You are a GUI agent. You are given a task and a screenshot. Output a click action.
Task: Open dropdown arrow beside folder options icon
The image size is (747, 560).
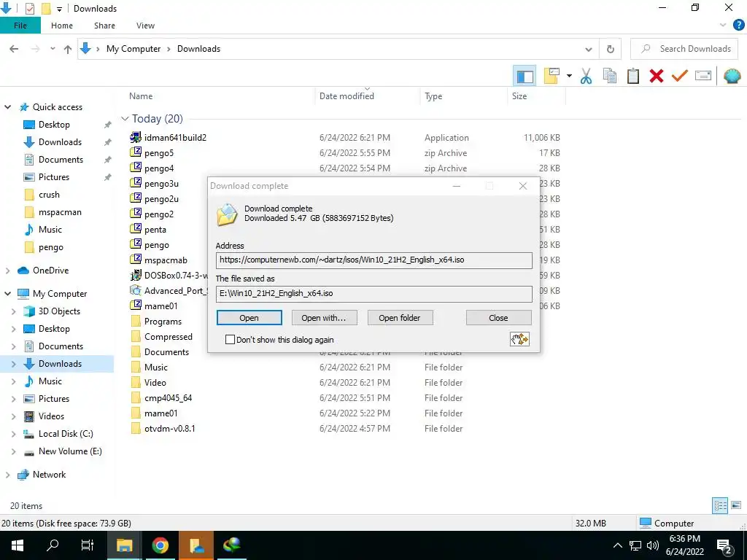[x=569, y=76]
